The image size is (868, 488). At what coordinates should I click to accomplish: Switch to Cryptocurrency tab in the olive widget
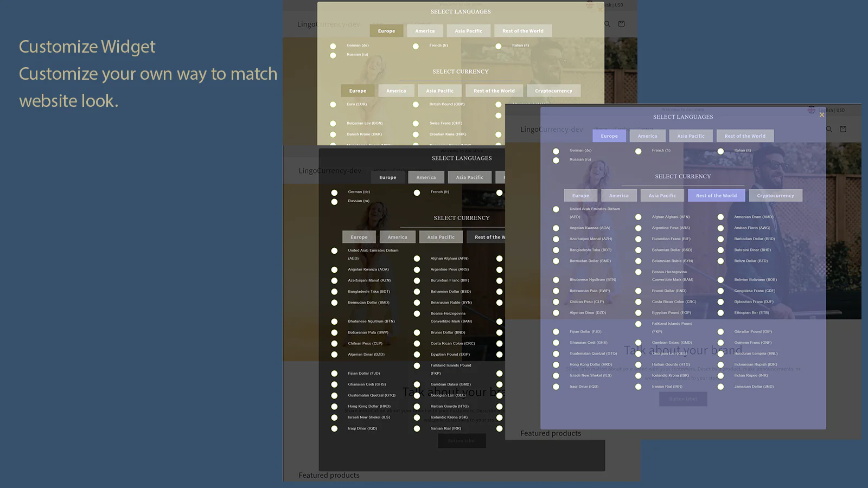coord(553,91)
